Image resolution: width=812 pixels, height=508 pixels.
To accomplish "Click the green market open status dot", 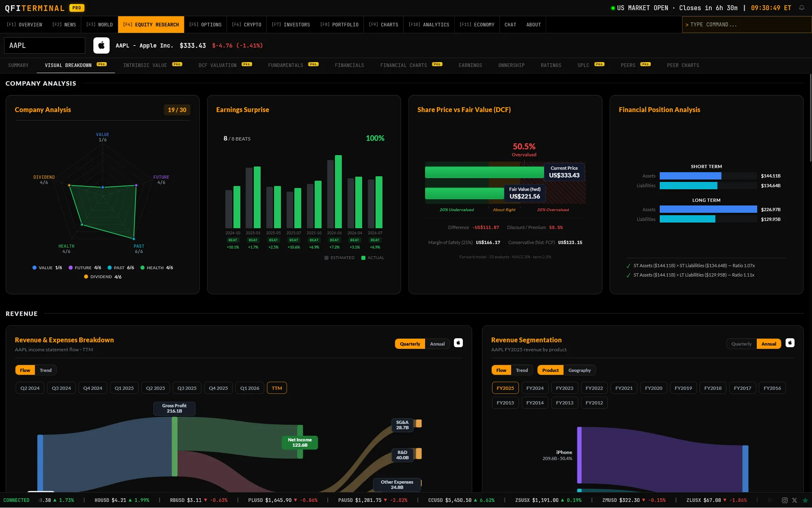I will 613,8.
